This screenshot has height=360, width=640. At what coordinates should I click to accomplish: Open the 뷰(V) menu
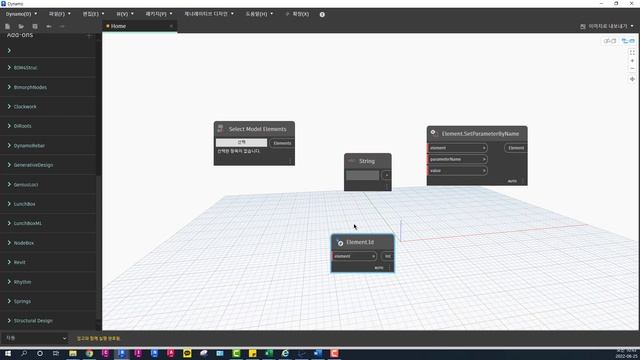click(125, 14)
